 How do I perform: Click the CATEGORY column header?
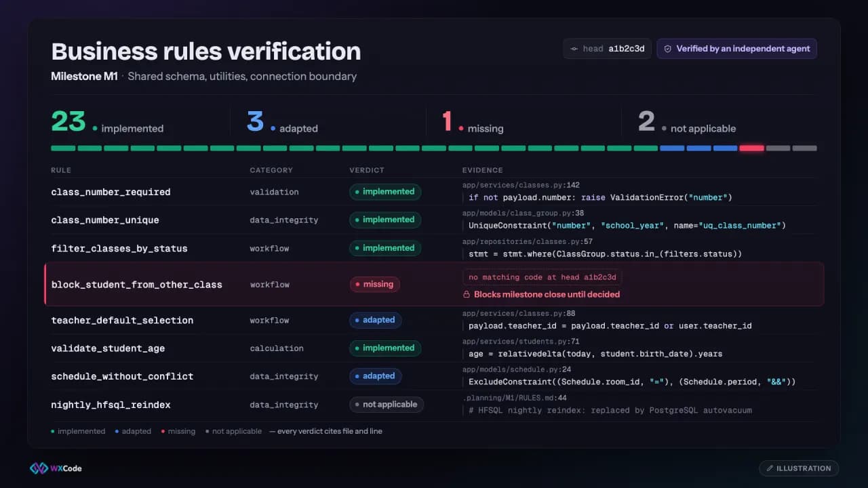[x=271, y=170]
